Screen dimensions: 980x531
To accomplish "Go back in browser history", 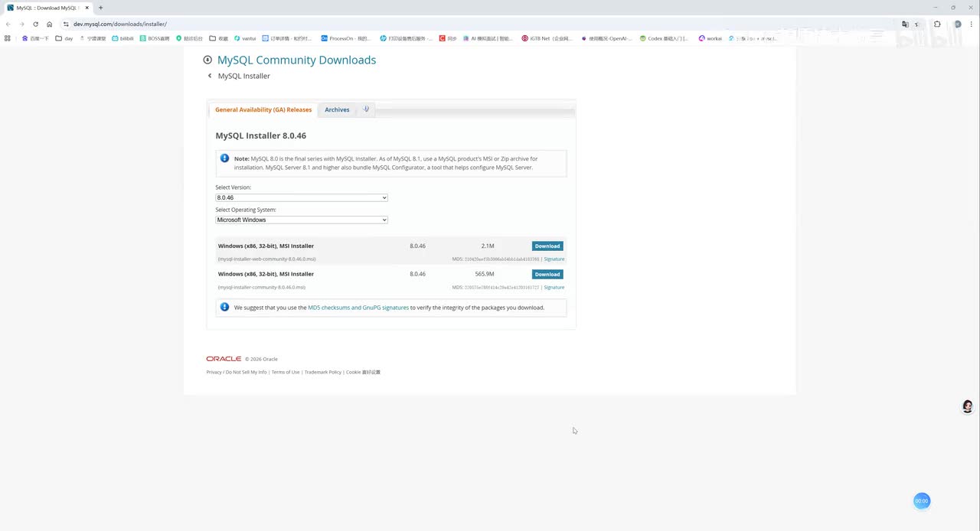I will (x=8, y=24).
